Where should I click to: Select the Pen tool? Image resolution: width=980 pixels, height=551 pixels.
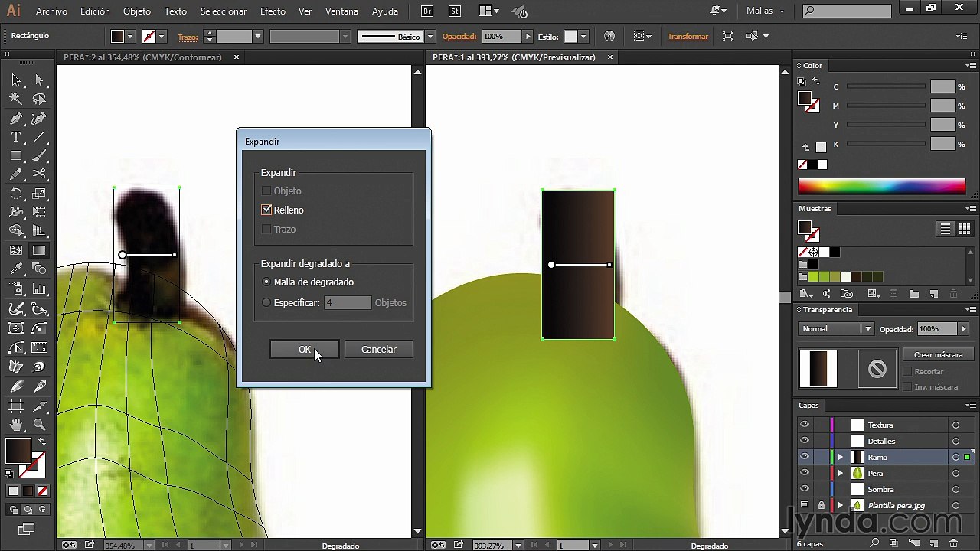16,119
